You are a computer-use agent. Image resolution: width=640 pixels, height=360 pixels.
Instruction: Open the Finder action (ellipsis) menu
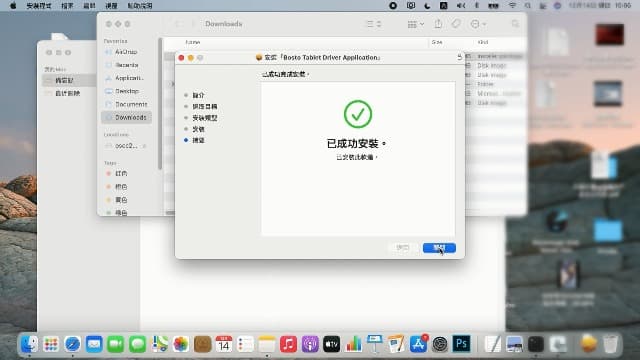click(478, 24)
